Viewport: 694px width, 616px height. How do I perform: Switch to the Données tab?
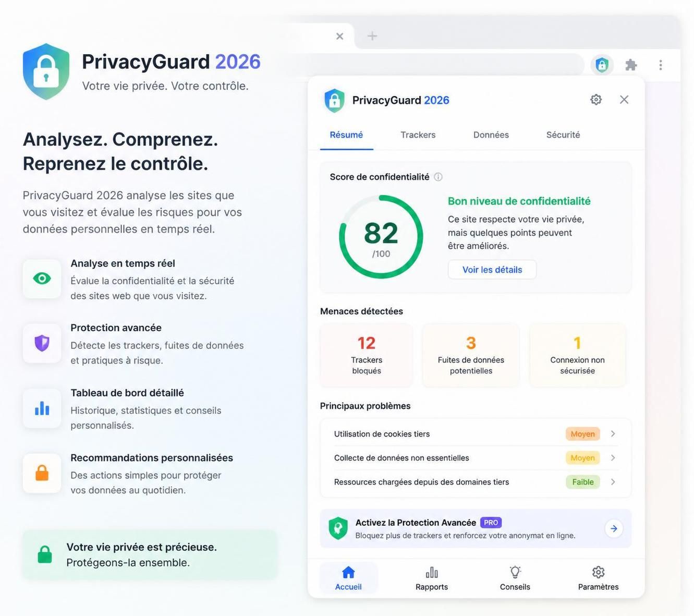pos(491,135)
